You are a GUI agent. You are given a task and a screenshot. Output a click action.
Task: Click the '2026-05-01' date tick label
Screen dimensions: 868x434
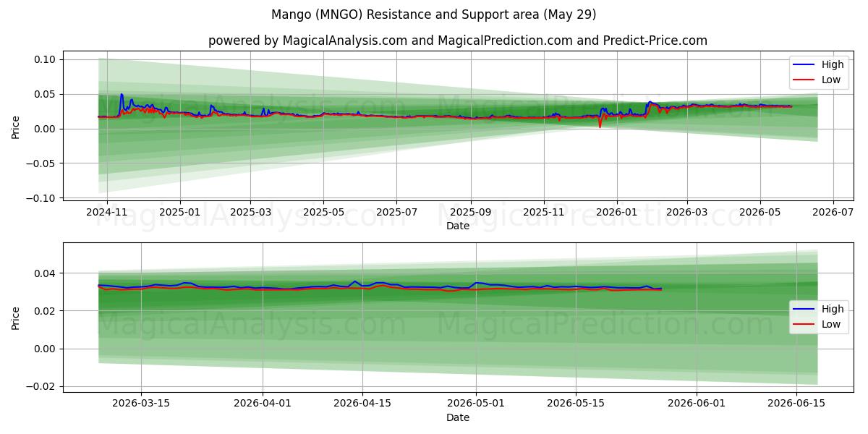coord(476,404)
